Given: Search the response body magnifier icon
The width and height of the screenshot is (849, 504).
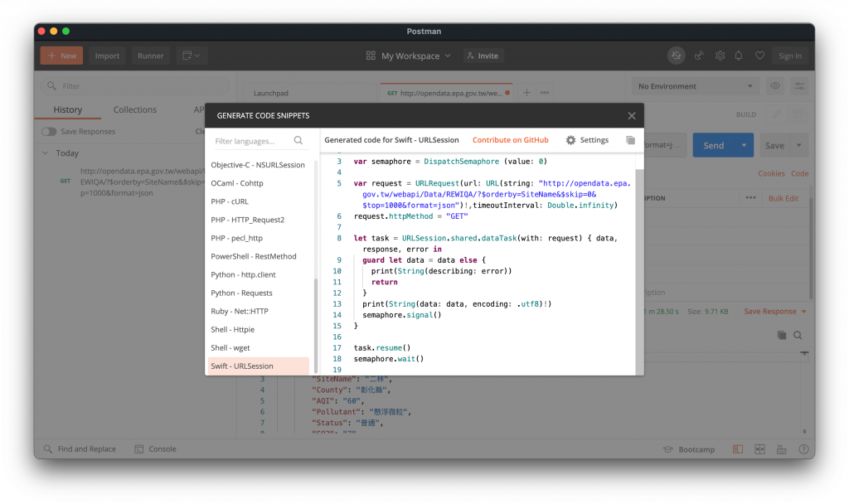Looking at the screenshot, I should 798,336.
